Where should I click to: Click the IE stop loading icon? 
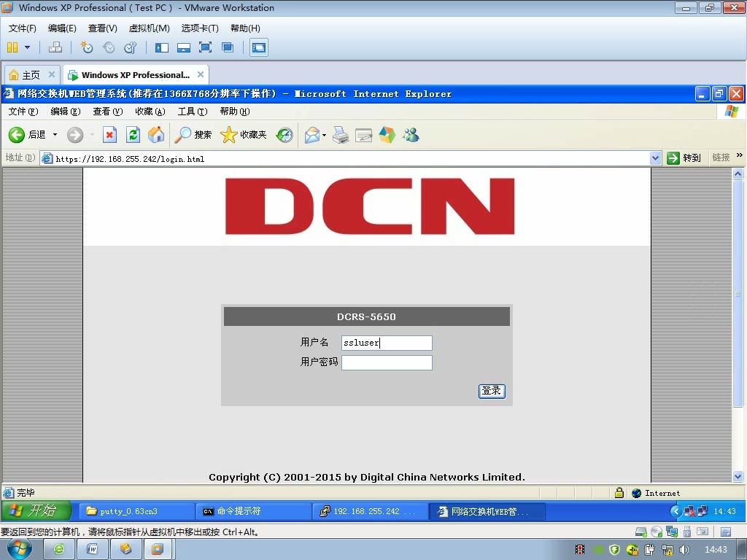[109, 135]
